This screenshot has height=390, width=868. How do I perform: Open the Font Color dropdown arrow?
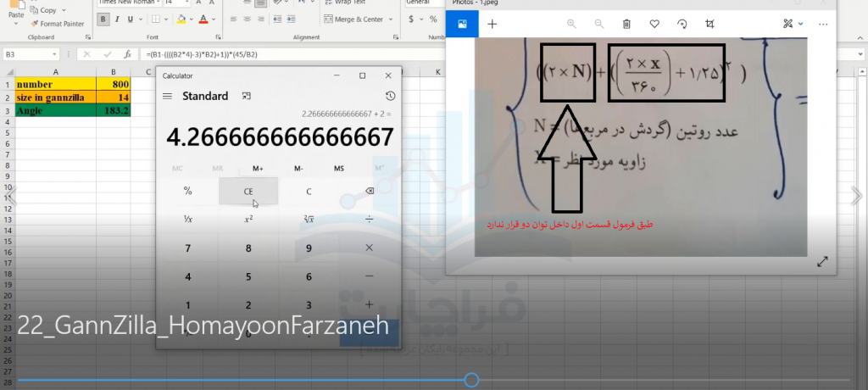coord(214,19)
